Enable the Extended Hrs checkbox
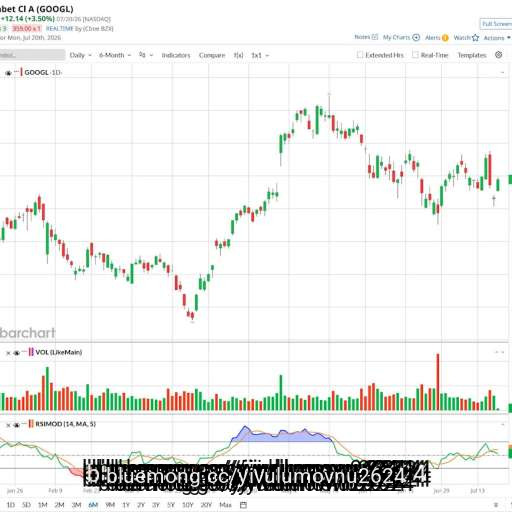512x512 pixels. pos(360,55)
